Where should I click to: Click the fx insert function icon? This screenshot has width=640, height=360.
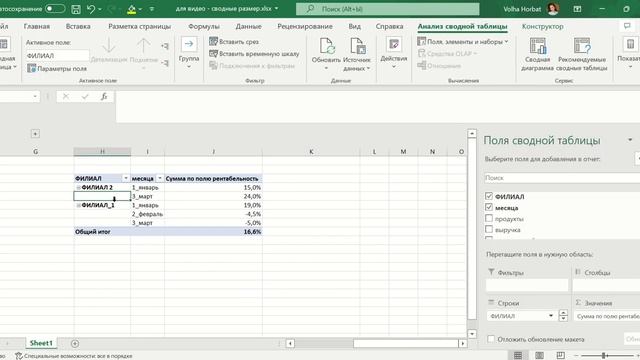(x=104, y=96)
